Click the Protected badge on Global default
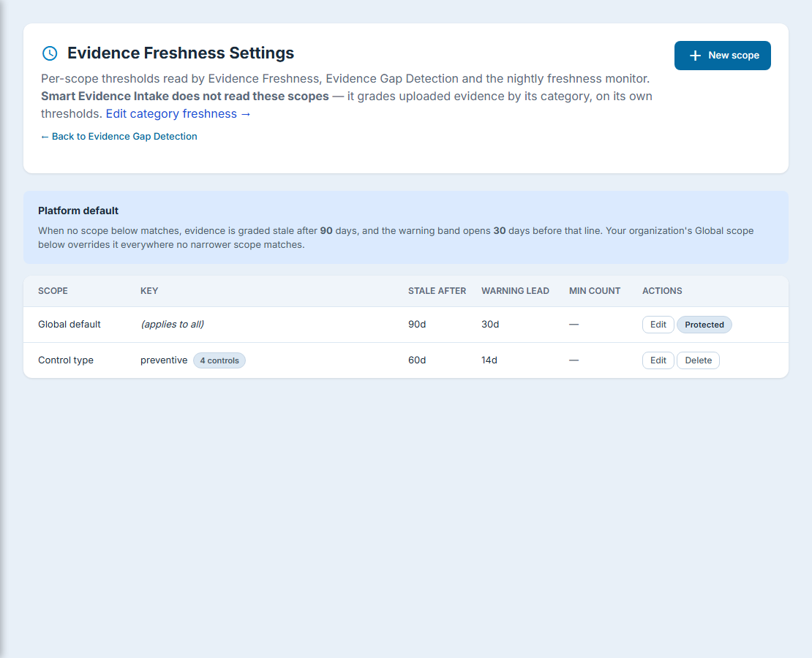Viewport: 812px width, 658px height. click(x=704, y=325)
